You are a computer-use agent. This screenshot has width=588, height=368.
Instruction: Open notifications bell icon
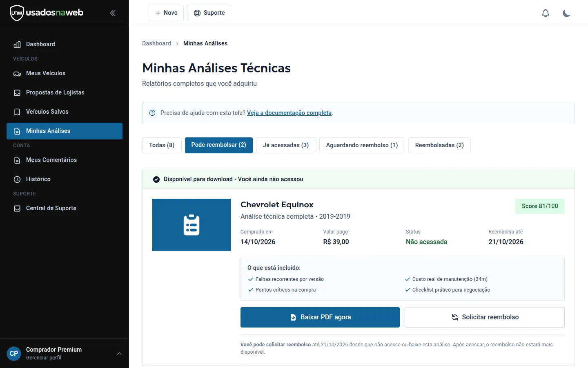point(546,13)
